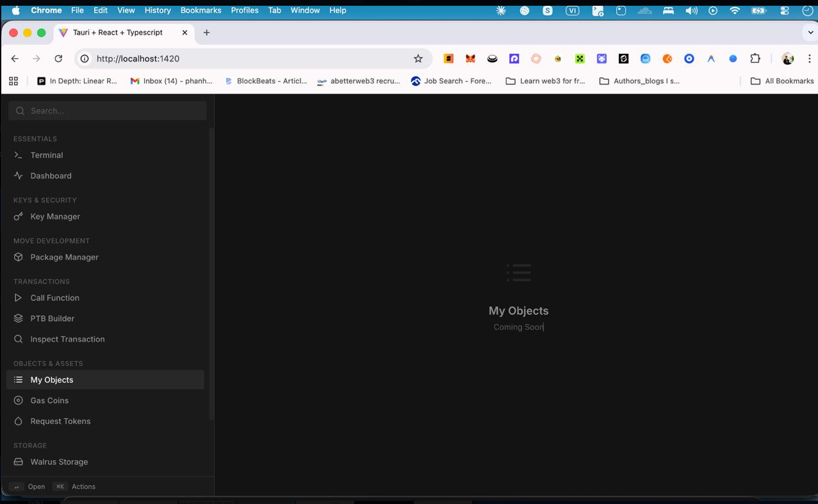Open Package Manager using its package icon
818x504 pixels.
19,257
